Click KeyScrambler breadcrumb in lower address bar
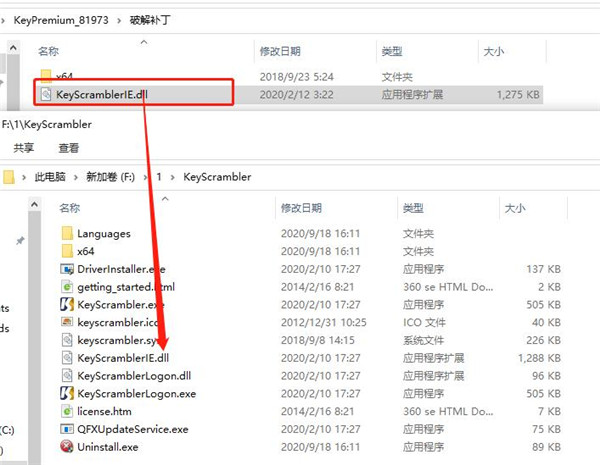Viewport: 600px width, 465px height. click(217, 177)
